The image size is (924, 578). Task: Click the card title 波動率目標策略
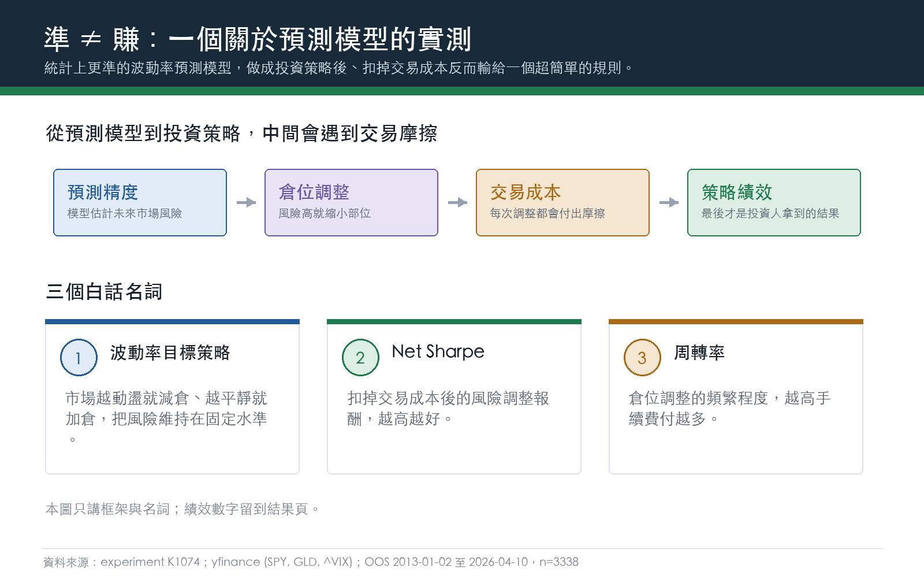pyautogui.click(x=170, y=353)
